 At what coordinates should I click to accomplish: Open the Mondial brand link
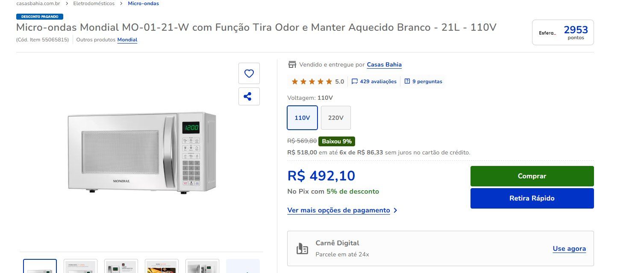(127, 40)
